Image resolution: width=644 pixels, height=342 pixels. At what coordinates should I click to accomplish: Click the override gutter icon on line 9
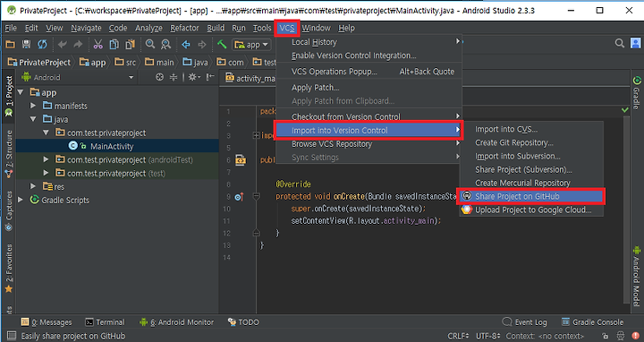coord(240,197)
